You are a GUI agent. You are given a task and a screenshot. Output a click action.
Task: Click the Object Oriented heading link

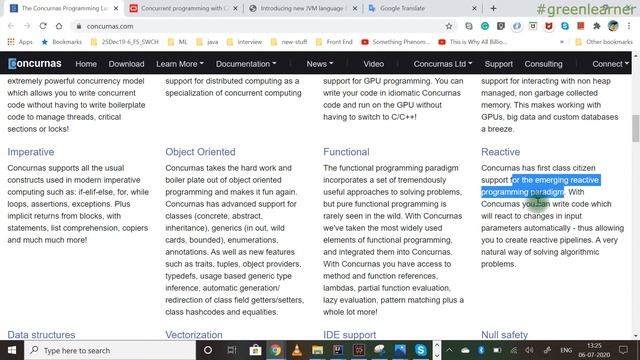(200, 152)
